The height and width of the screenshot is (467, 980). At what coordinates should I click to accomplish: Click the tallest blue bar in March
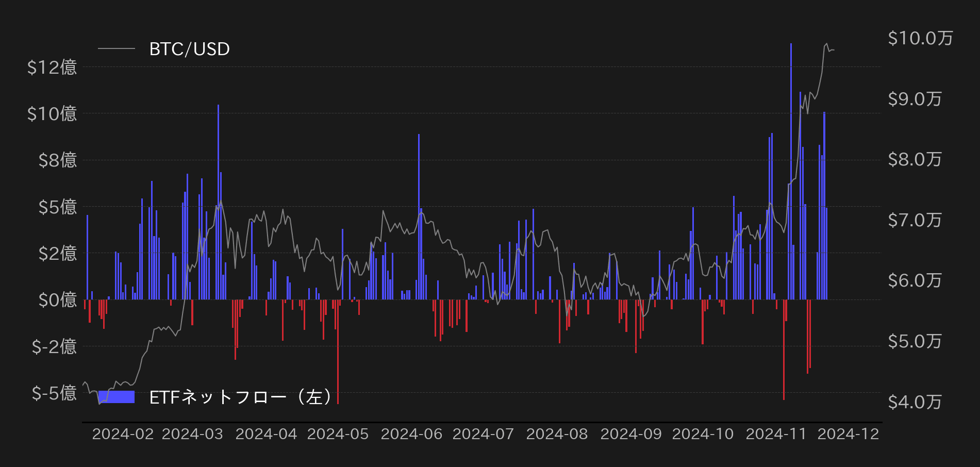[218, 201]
